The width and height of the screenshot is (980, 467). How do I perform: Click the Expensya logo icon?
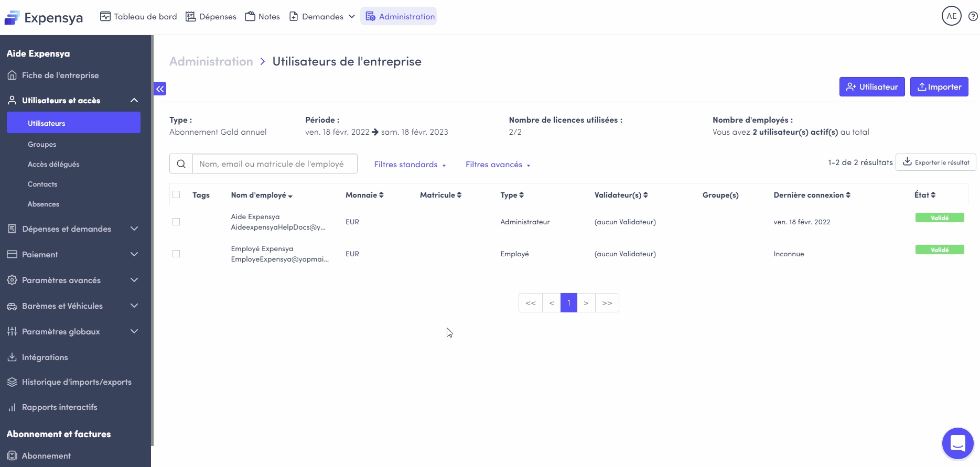coord(12,18)
